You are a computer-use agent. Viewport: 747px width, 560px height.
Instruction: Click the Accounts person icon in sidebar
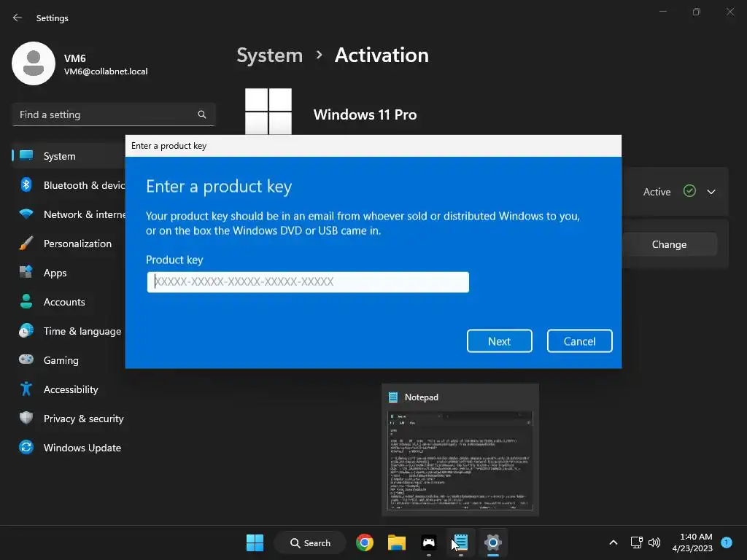pos(26,301)
